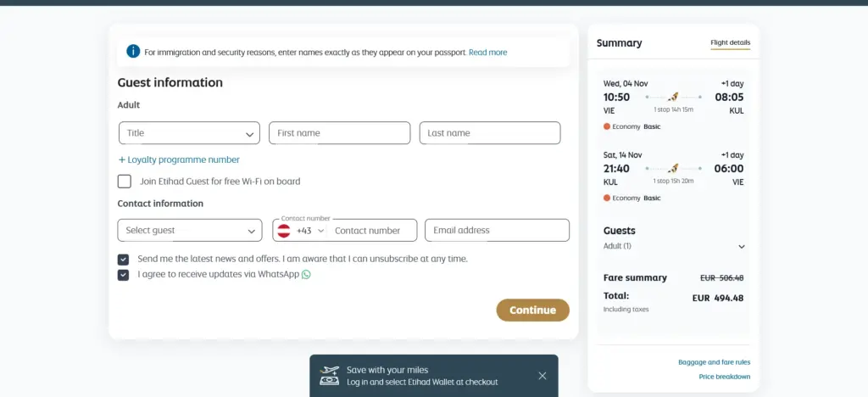Click the EUR 494.48 total price
The image size is (868, 397).
(718, 298)
